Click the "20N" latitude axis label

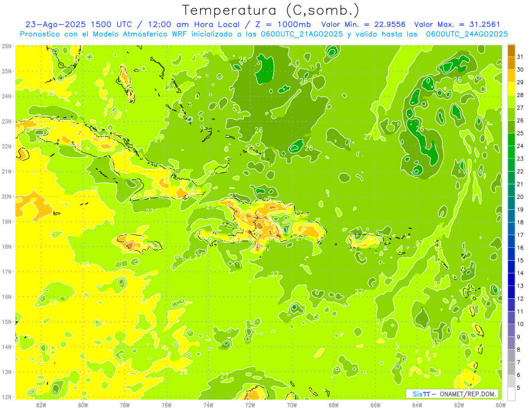(x=6, y=196)
